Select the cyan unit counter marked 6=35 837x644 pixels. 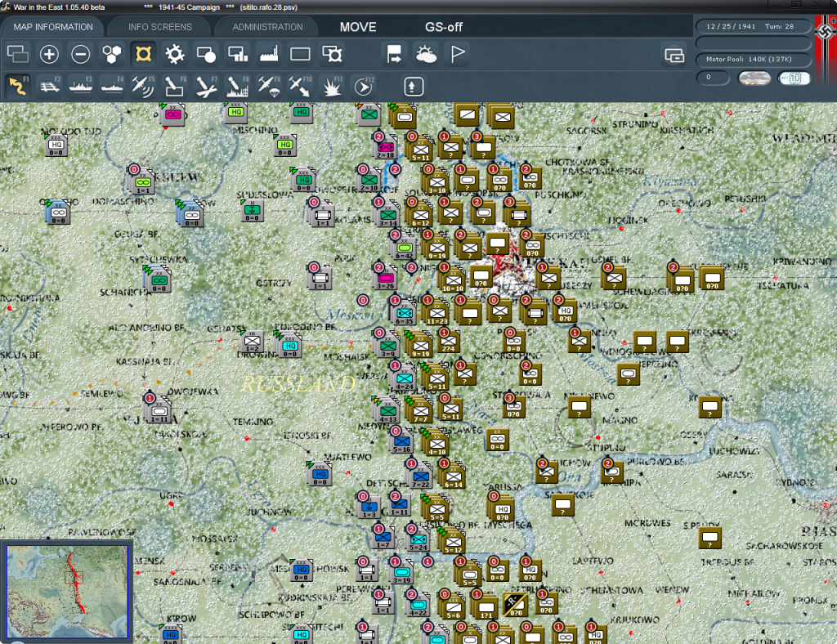pyautogui.click(x=404, y=314)
